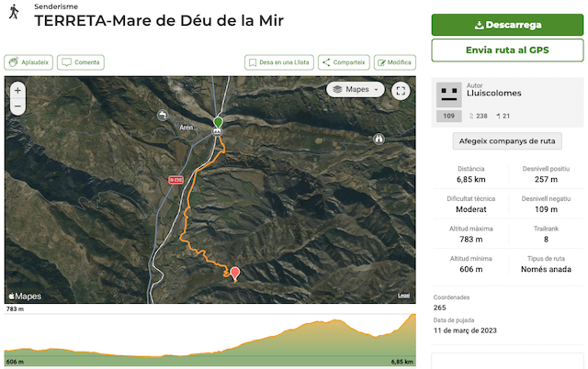Click Afegeix companys de ruta
The height and width of the screenshot is (369, 588).
click(507, 141)
